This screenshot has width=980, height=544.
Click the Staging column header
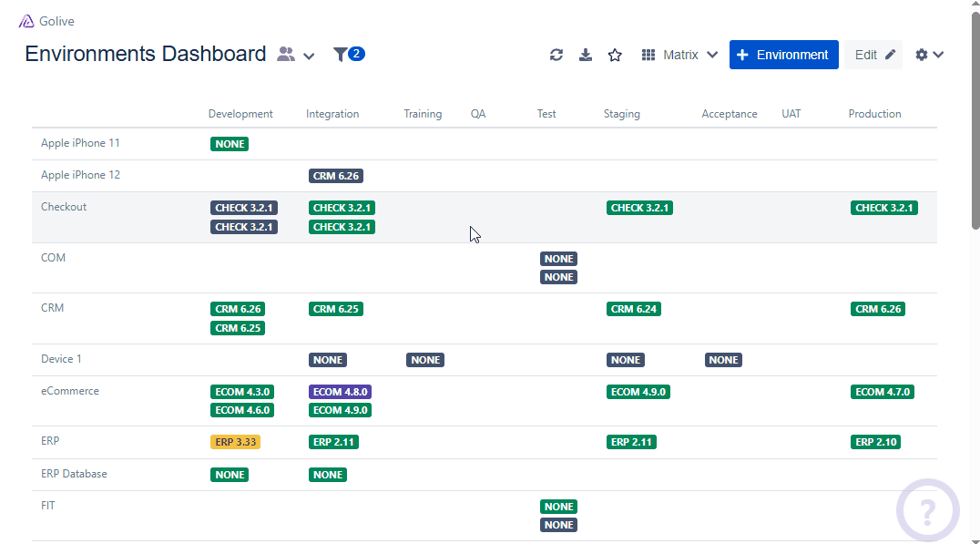click(621, 114)
